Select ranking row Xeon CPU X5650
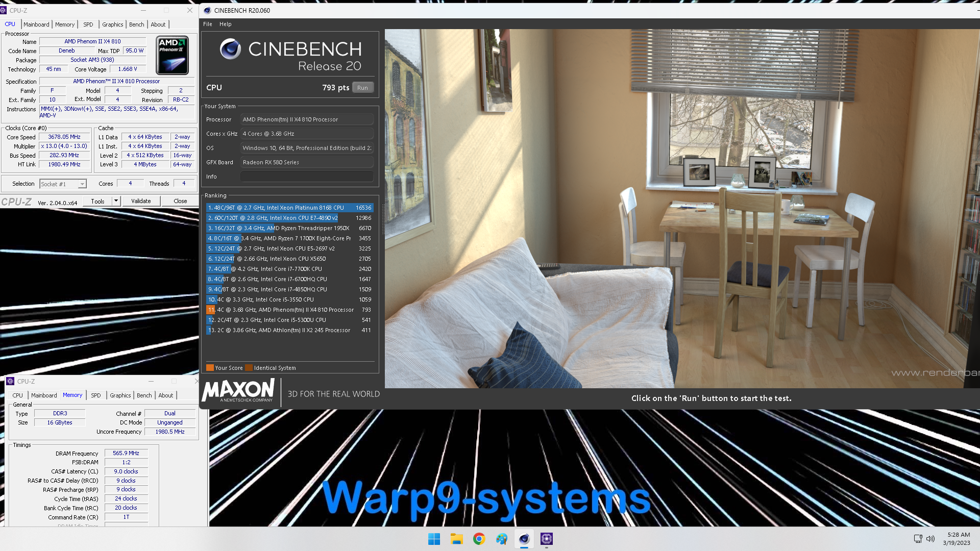This screenshot has width=980, height=551. pyautogui.click(x=289, y=259)
